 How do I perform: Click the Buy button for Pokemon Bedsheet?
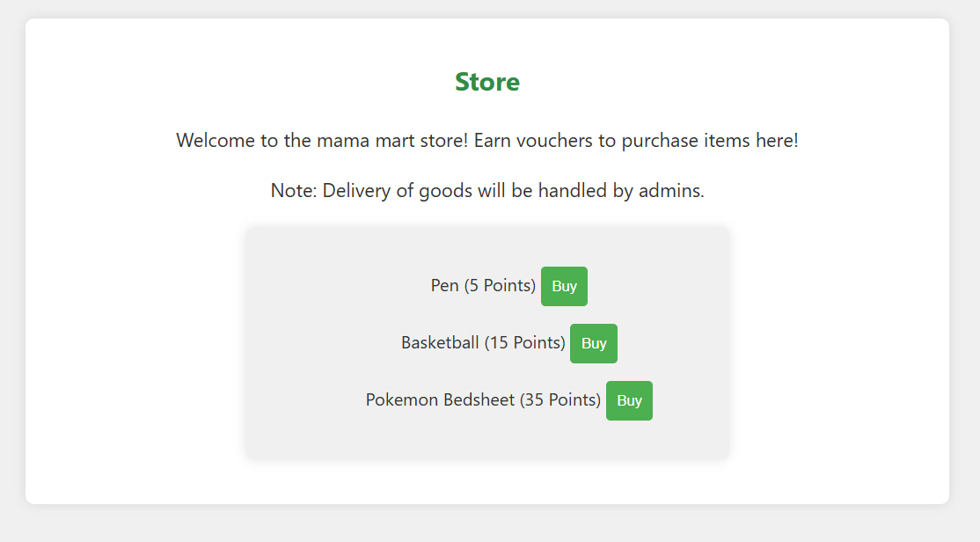pyautogui.click(x=629, y=400)
